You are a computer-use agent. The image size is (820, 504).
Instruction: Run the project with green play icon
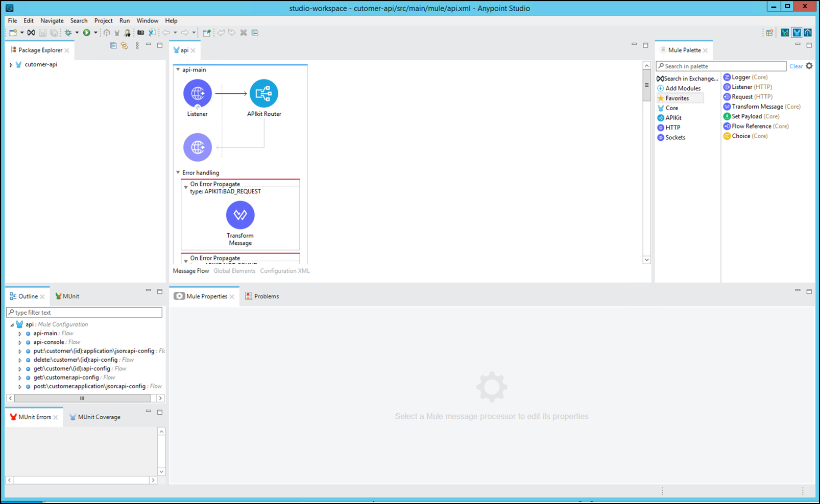86,33
